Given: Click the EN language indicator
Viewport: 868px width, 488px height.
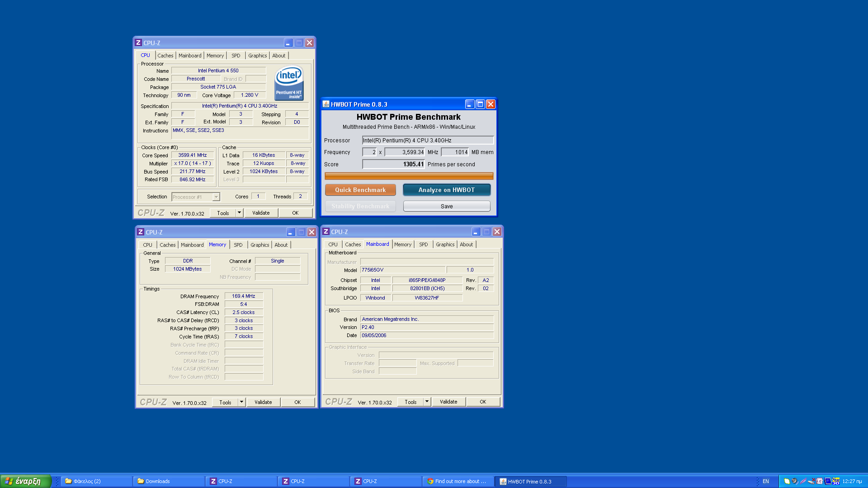Looking at the screenshot, I should tap(766, 482).
